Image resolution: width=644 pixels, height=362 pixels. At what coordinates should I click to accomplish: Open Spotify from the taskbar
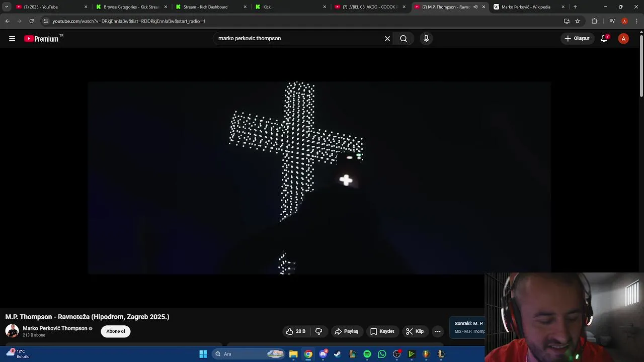point(367,354)
